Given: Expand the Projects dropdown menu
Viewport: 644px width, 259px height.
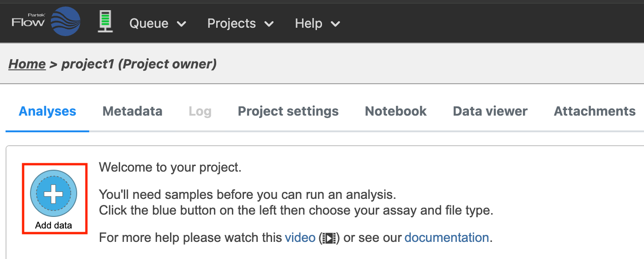Looking at the screenshot, I should (240, 24).
